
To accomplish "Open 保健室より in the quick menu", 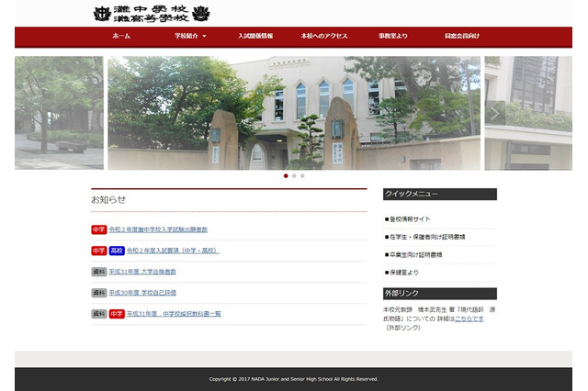I will 402,273.
